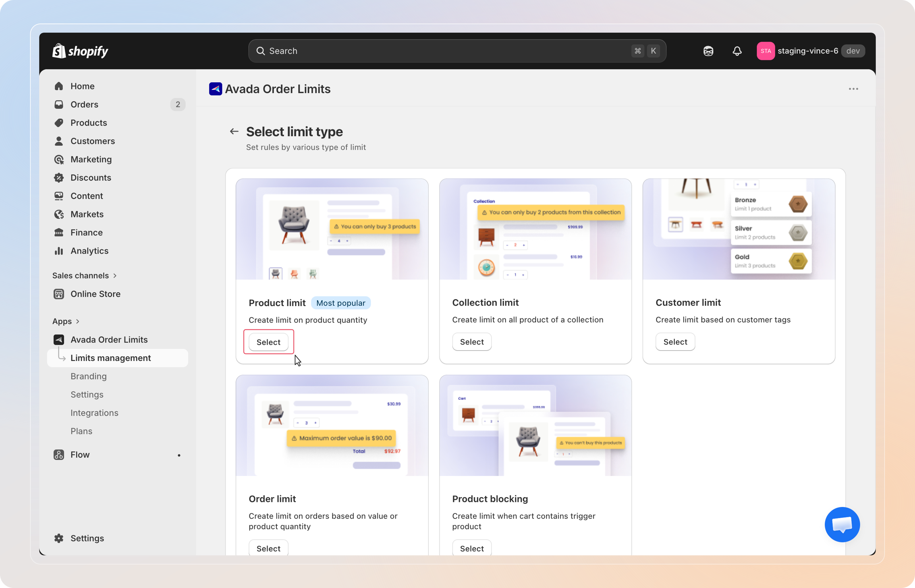The height and width of the screenshot is (588, 915).
Task: Expand the Sales channels section
Action: [85, 276]
